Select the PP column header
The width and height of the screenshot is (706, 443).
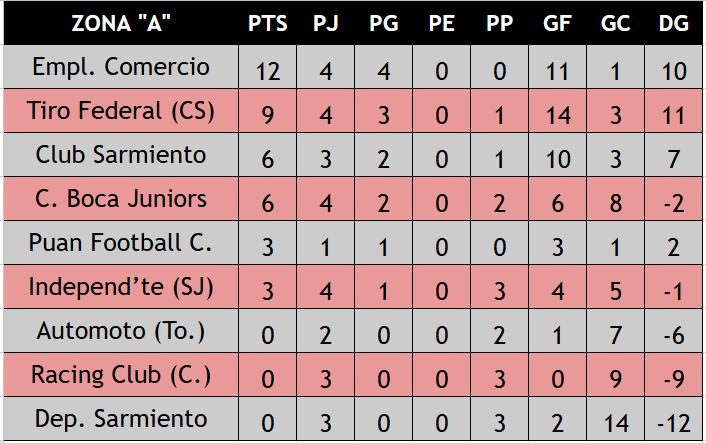(x=499, y=23)
